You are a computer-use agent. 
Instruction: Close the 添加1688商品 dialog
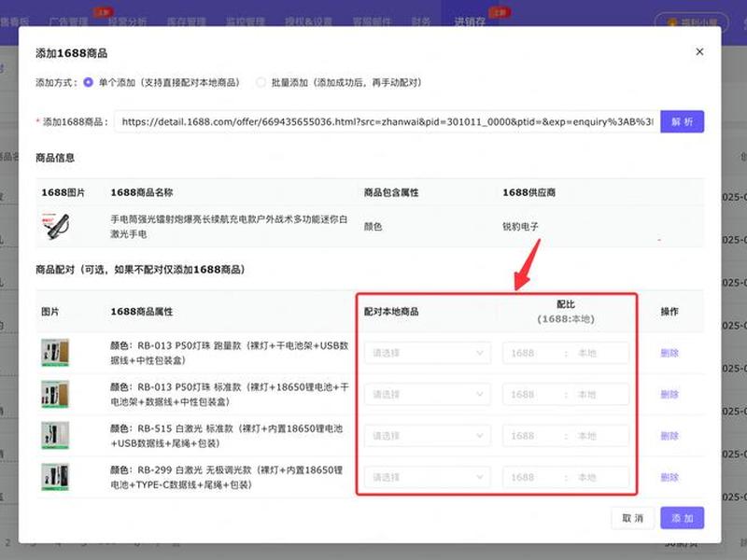pyautogui.click(x=699, y=52)
